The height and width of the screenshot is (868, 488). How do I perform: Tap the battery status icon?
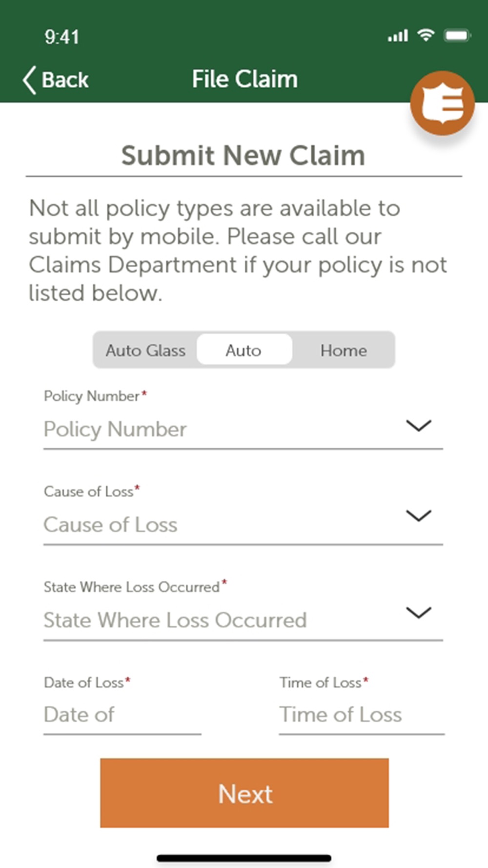click(x=457, y=35)
